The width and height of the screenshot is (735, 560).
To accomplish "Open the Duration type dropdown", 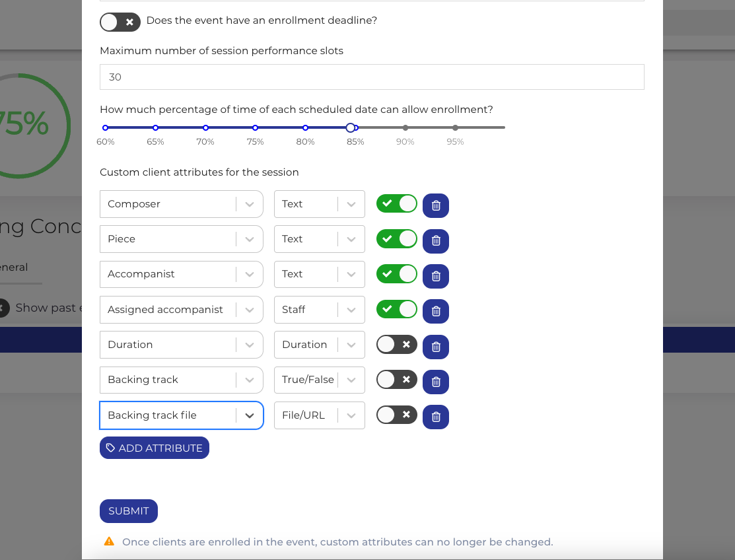I will (351, 345).
